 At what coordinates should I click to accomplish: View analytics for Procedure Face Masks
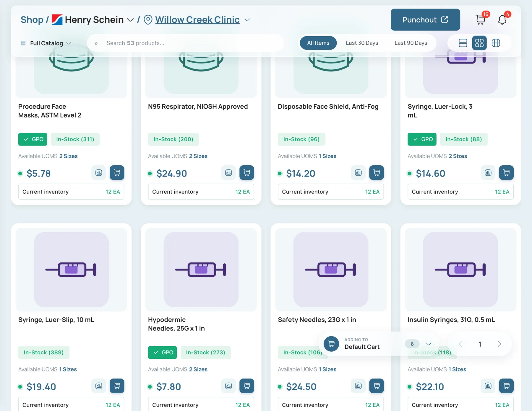[99, 173]
